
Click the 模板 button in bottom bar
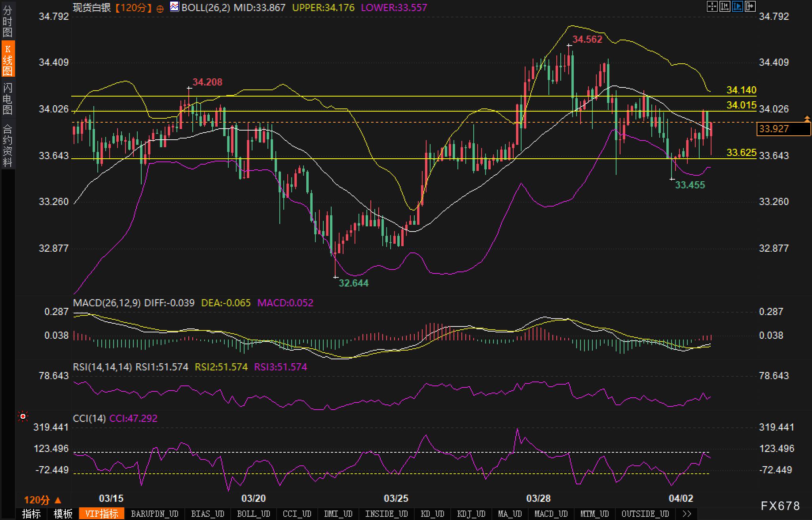tap(63, 514)
